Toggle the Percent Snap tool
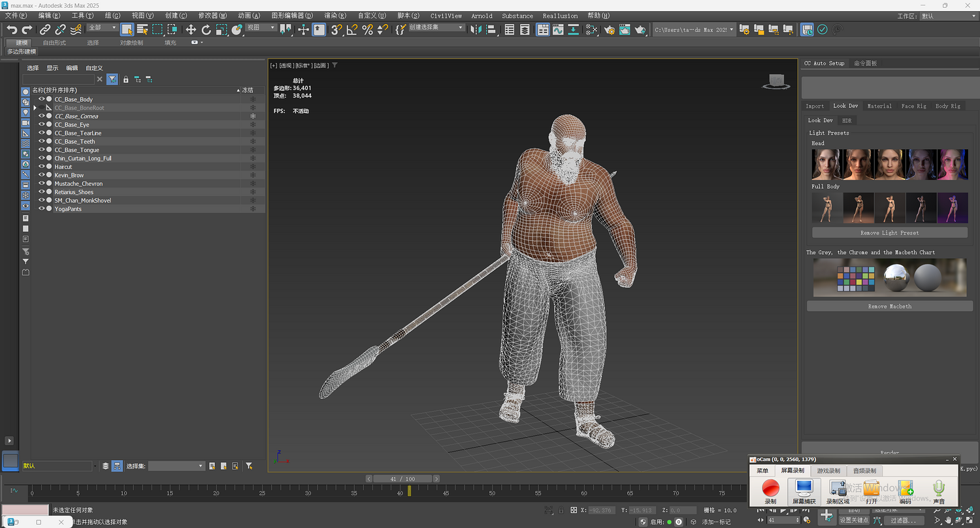The image size is (980, 528). 367,29
